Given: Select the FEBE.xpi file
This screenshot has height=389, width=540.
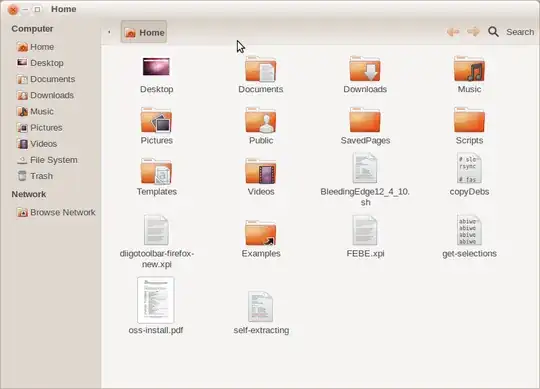Looking at the screenshot, I should pyautogui.click(x=365, y=230).
